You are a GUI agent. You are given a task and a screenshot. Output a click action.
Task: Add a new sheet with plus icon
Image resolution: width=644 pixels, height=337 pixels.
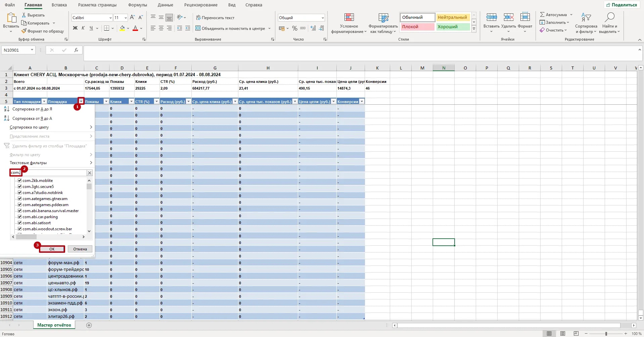(89, 325)
